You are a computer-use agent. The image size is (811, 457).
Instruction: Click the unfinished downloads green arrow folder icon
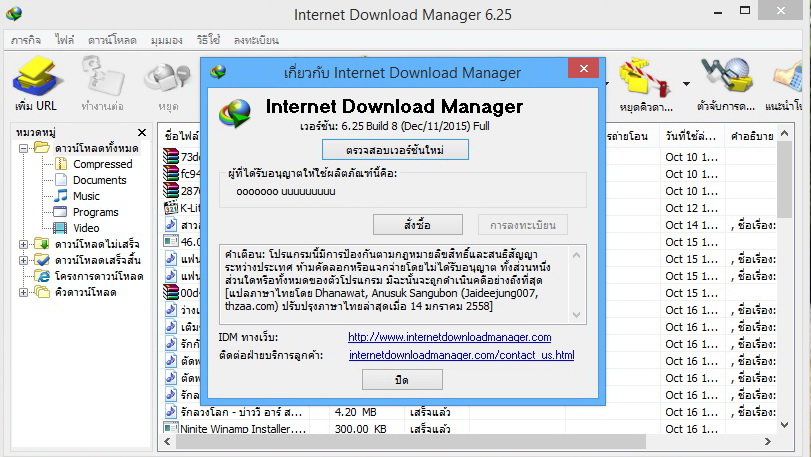click(x=42, y=244)
